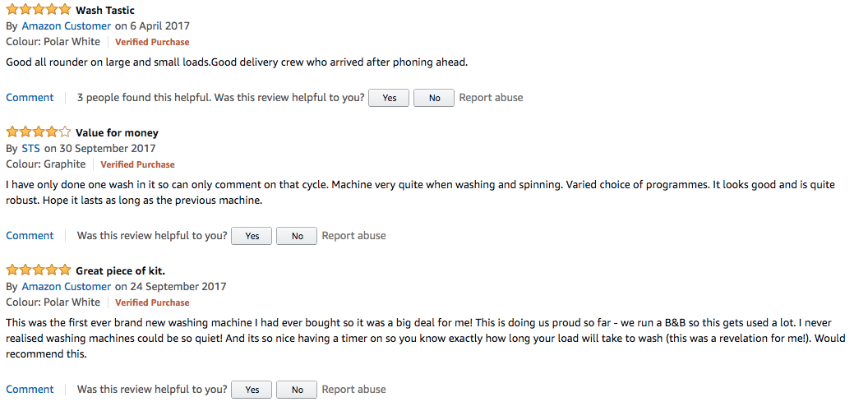Mark Wash Tastic review as helpful with Yes
868x411 pixels.
point(390,98)
